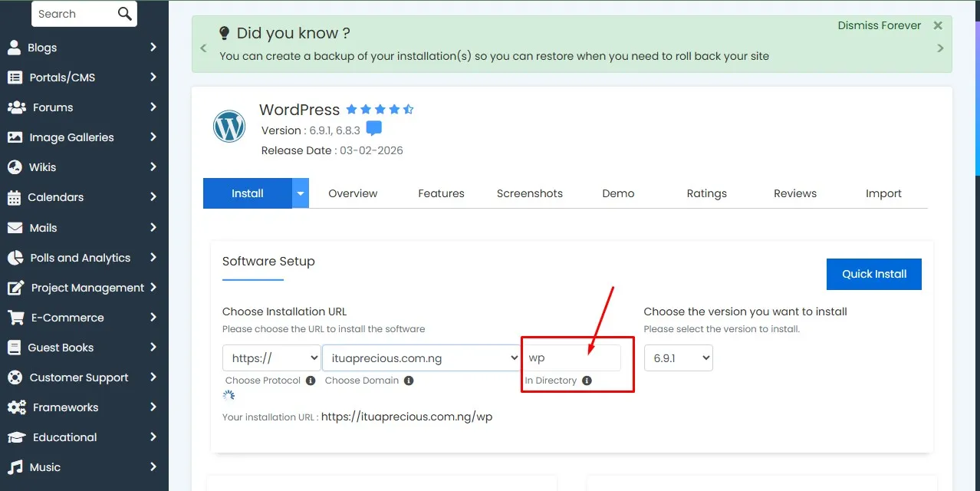The image size is (980, 491).
Task: Expand the Install button dropdown arrow
Action: point(299,193)
